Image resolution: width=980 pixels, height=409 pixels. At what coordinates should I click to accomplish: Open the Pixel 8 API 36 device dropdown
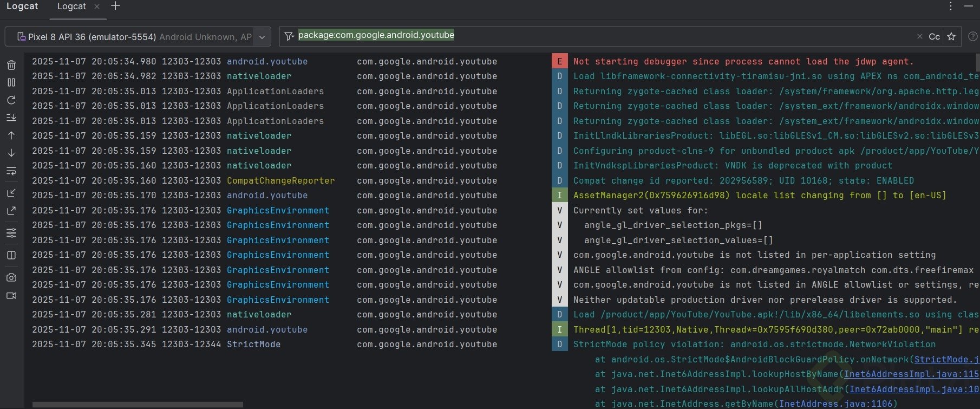click(x=138, y=37)
